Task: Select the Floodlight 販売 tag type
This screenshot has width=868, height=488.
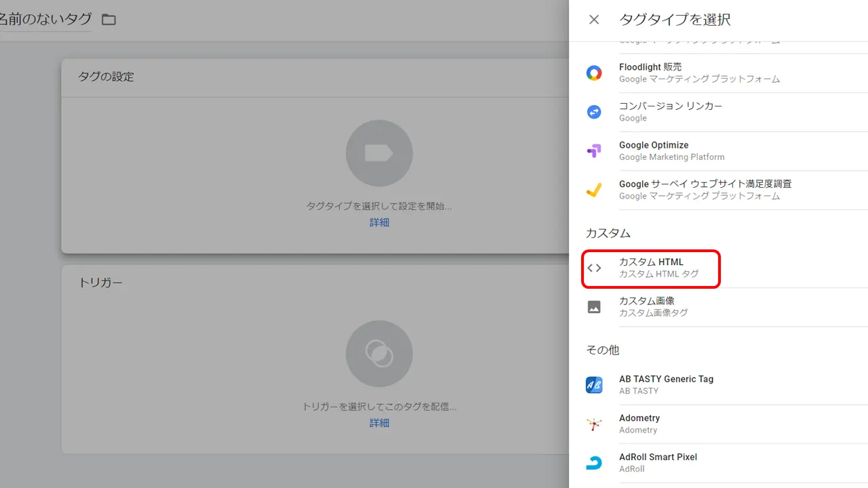Action: tap(718, 73)
